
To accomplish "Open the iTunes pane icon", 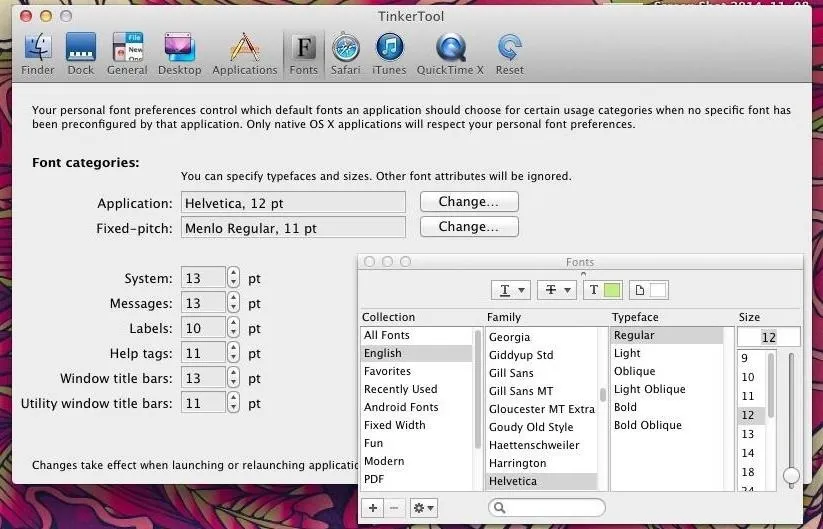I will (389, 54).
